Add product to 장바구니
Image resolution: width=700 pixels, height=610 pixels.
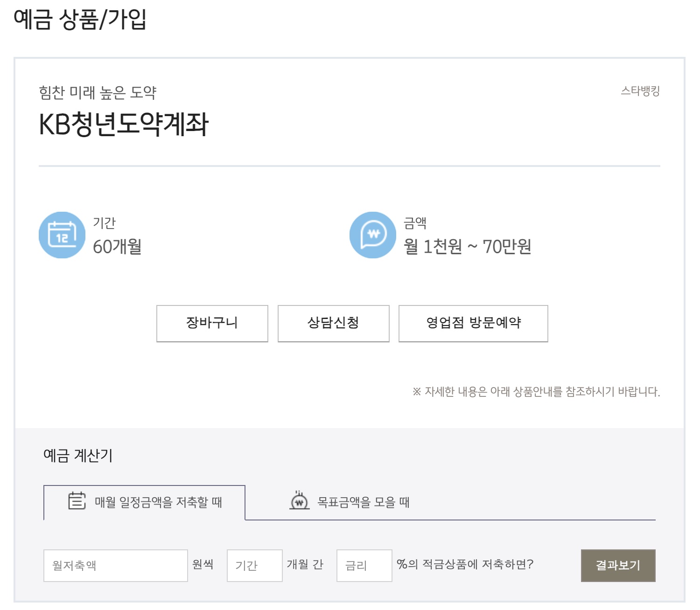pyautogui.click(x=212, y=324)
